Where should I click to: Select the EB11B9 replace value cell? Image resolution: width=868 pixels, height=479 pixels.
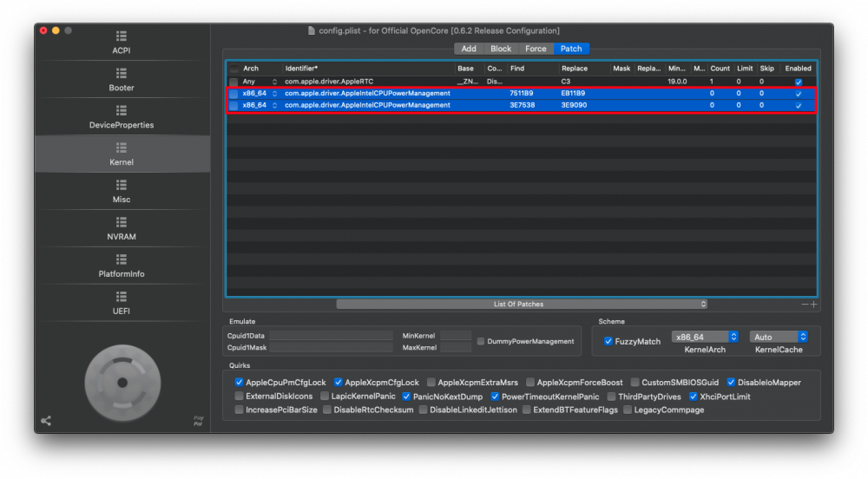coord(573,94)
